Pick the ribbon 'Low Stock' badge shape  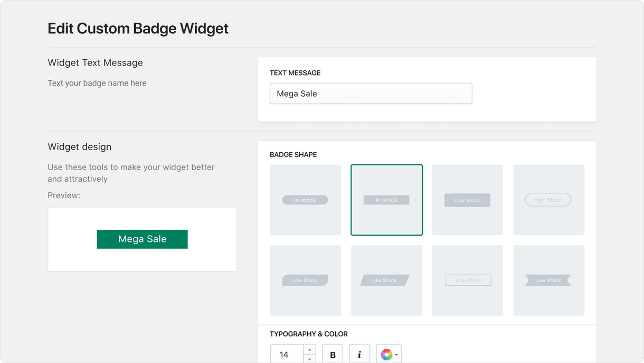click(548, 280)
